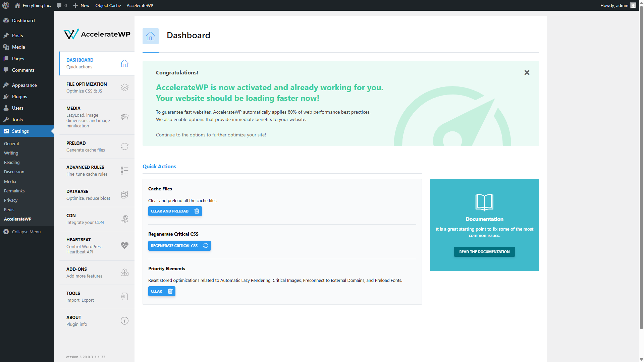Open Comments in WordPress menu
The image size is (644, 362).
click(27, 70)
